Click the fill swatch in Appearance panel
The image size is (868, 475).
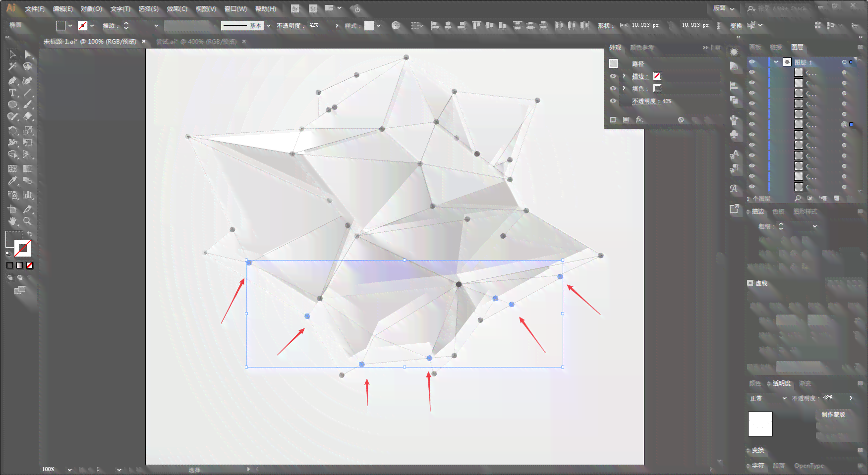tap(657, 88)
